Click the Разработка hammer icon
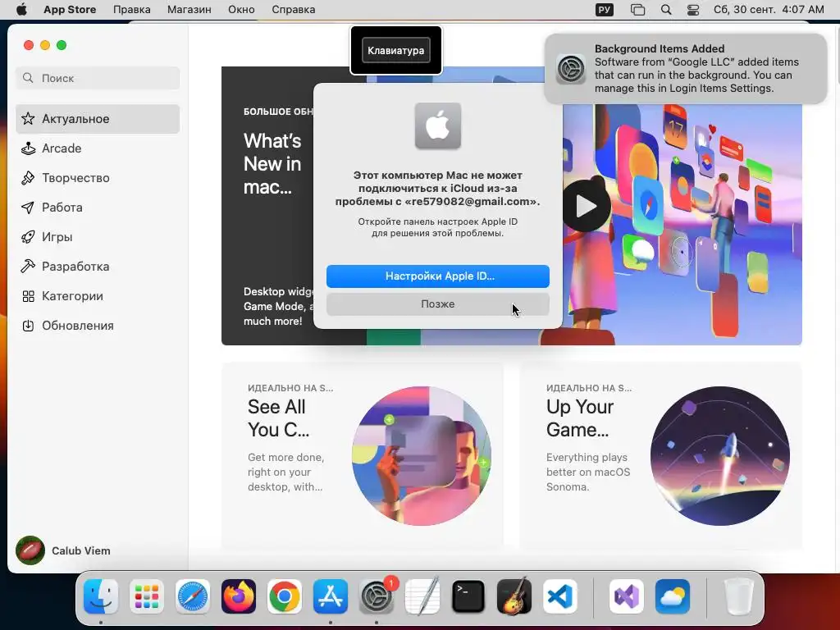840x630 pixels. click(x=28, y=267)
